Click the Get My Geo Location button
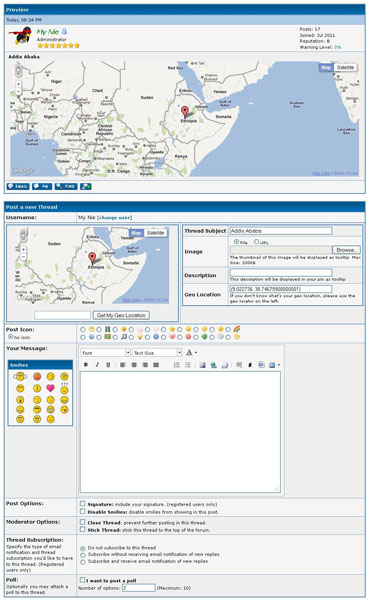Screen dimensions: 369x600 [x=121, y=315]
